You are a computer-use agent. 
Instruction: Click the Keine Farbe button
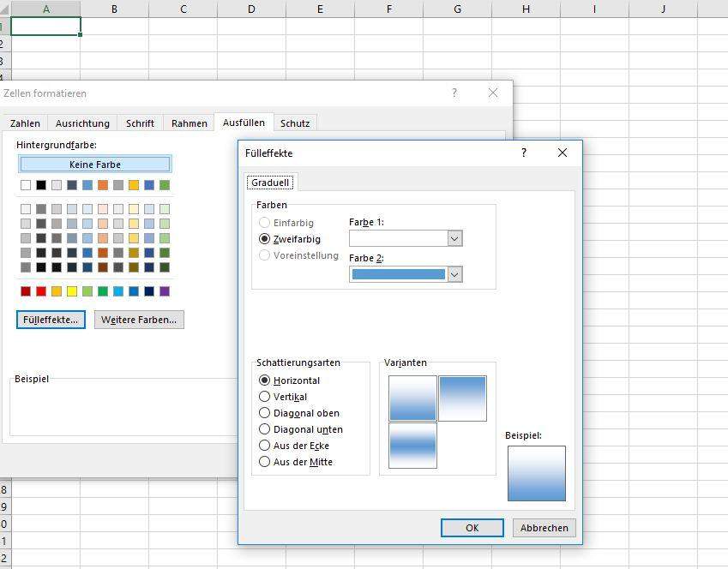point(94,164)
